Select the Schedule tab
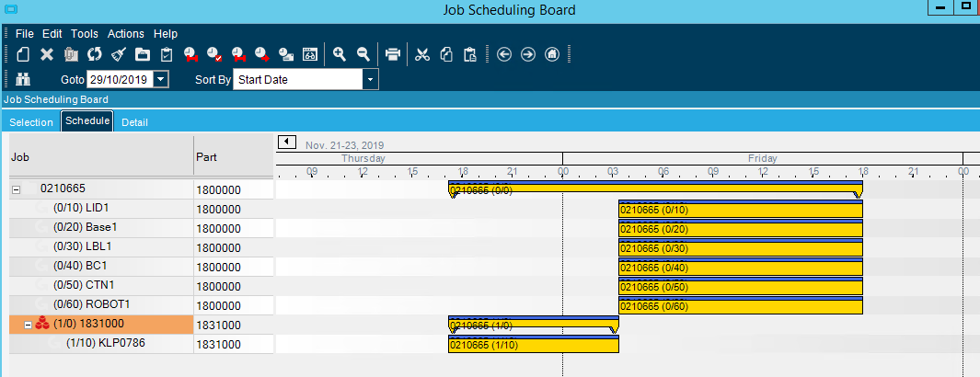980x377 pixels. (x=87, y=120)
